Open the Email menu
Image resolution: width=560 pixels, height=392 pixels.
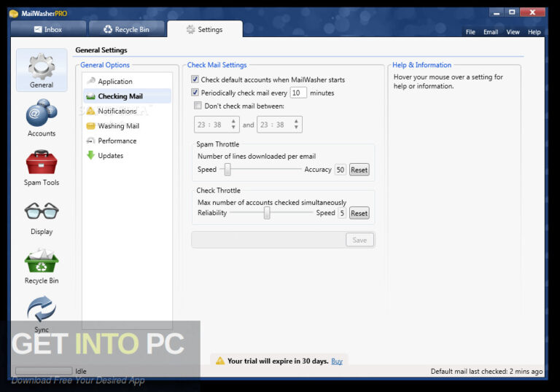tap(491, 32)
